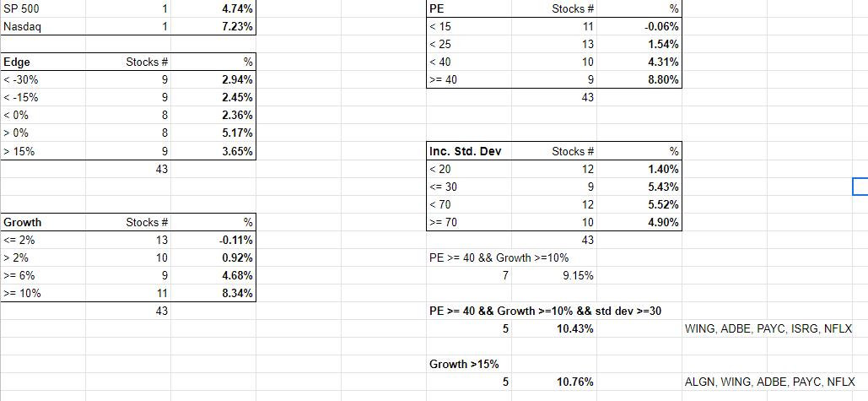Select the Inc. Std. Dev header cell

coord(469,151)
